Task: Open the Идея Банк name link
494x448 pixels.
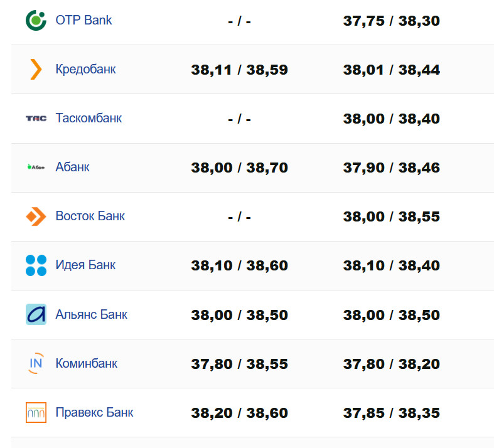Action: (x=85, y=265)
